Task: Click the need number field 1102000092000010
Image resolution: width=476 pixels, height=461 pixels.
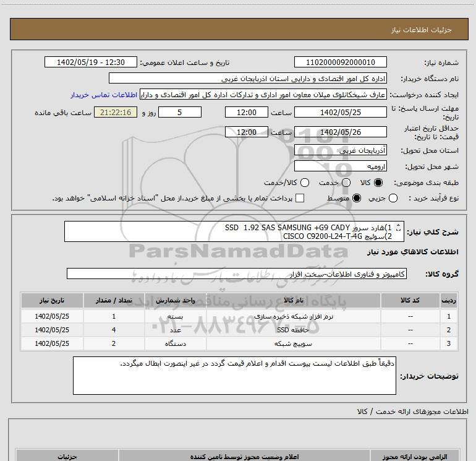Action: click(340, 62)
